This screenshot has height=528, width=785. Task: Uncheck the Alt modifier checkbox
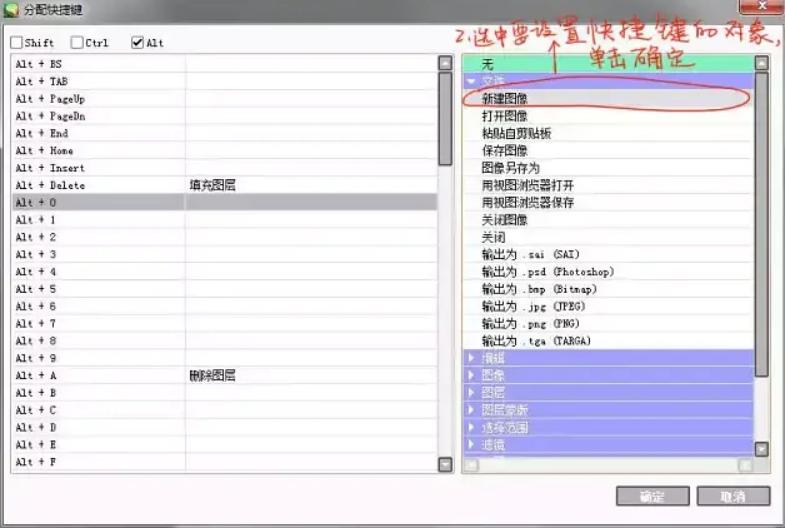pos(138,43)
